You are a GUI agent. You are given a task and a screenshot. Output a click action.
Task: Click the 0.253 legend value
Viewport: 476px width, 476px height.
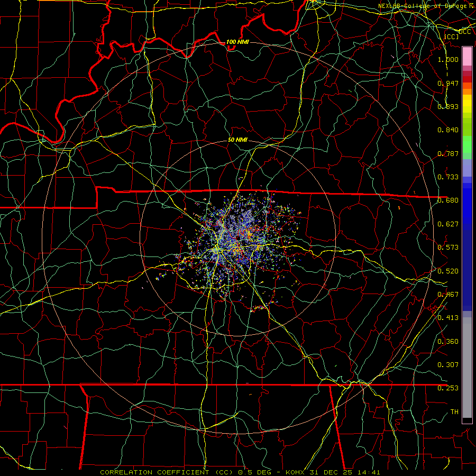coord(448,388)
